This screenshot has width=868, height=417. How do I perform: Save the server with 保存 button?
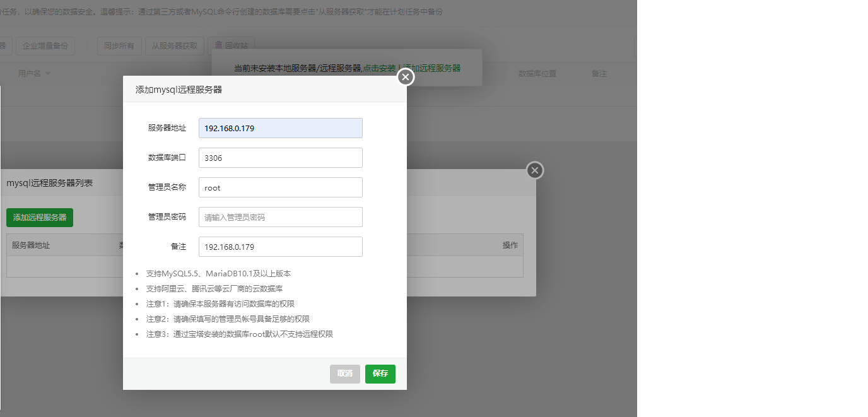point(380,373)
